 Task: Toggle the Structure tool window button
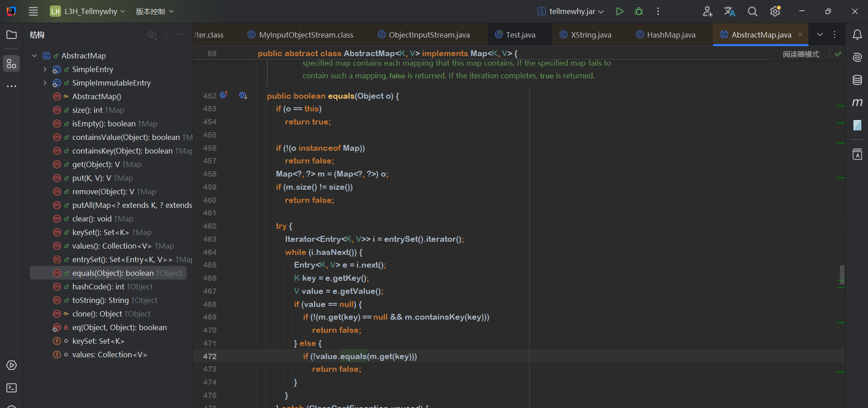tap(12, 64)
